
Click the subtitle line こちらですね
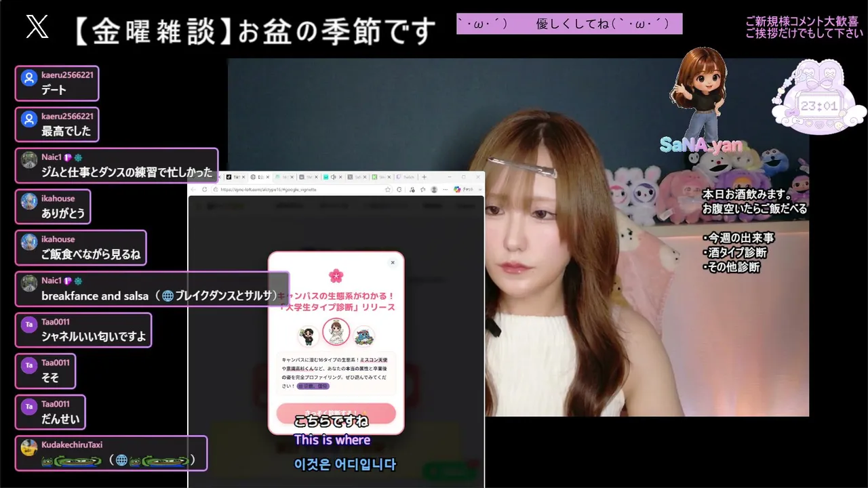(332, 421)
